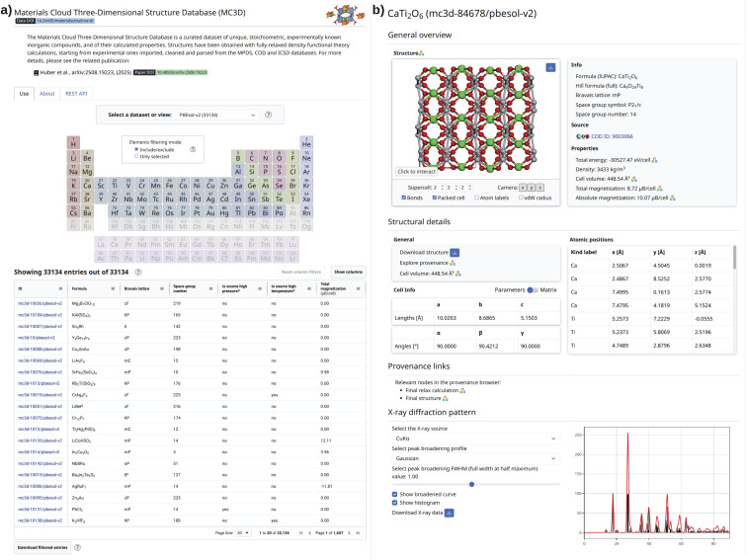This screenshot has height=560, width=747.
Task: Jump to the last table page
Action: (358, 533)
